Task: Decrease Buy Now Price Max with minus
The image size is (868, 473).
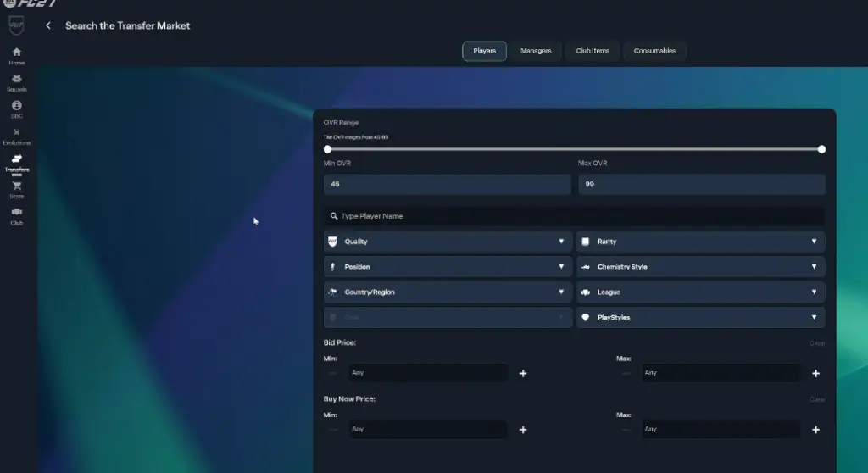Action: [x=626, y=430]
